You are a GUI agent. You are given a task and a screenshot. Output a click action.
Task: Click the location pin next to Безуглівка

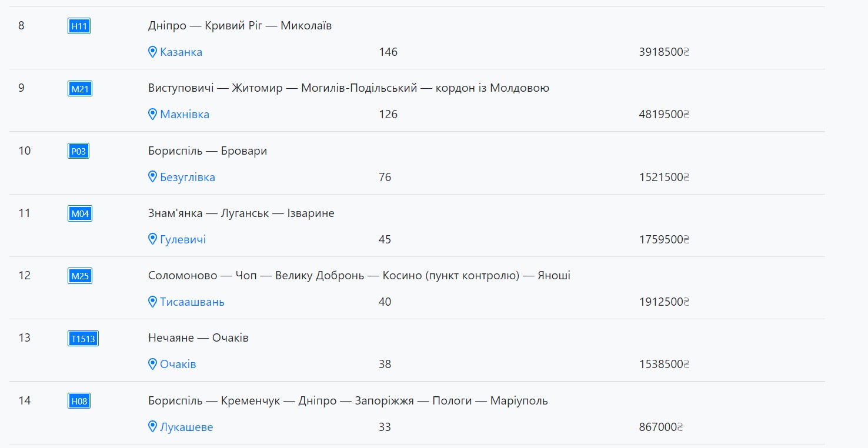[152, 177]
